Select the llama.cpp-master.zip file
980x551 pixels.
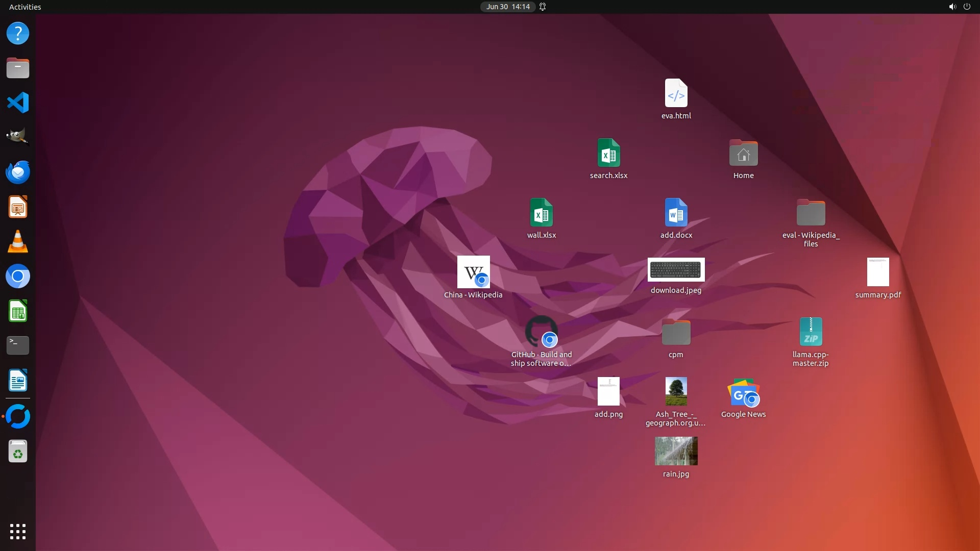[811, 332]
